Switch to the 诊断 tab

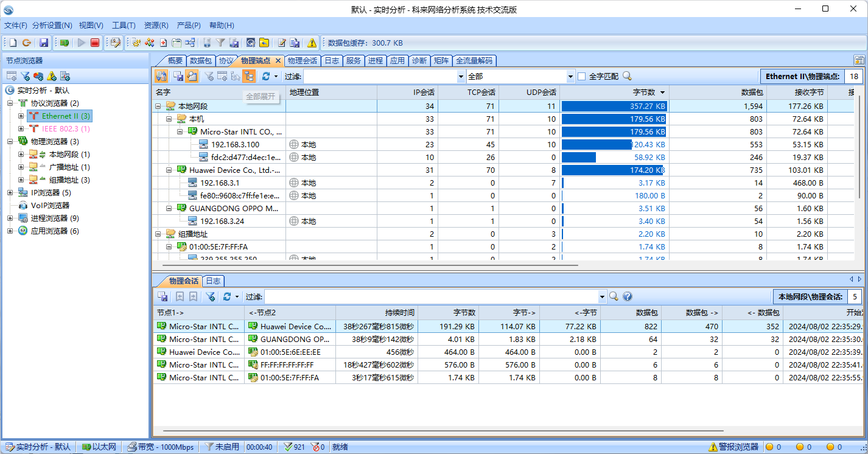[x=419, y=60]
